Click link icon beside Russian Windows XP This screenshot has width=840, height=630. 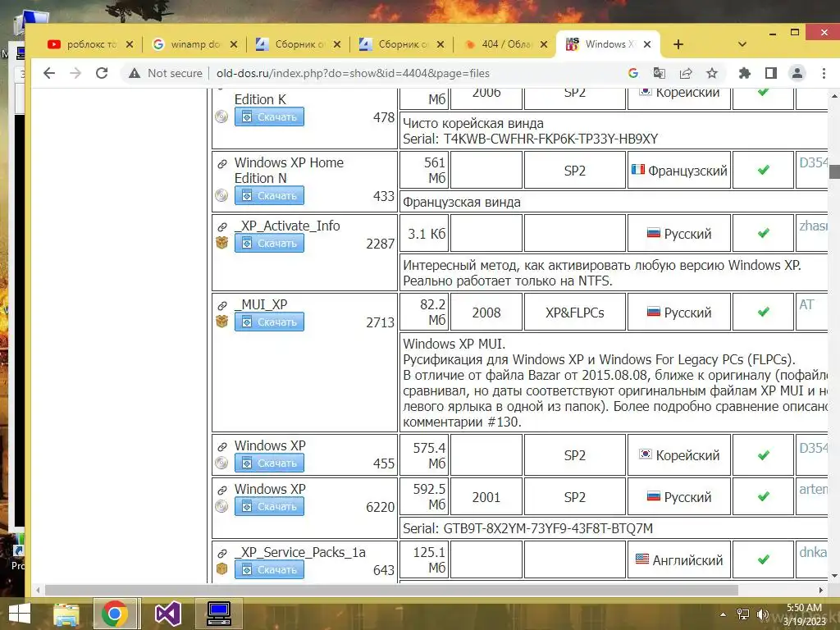point(221,491)
